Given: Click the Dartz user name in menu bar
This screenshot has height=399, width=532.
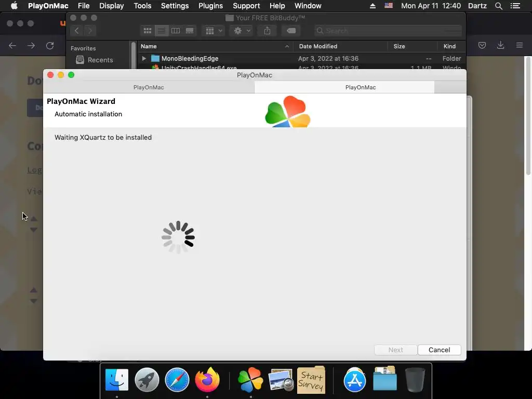Looking at the screenshot, I should coord(477,6).
